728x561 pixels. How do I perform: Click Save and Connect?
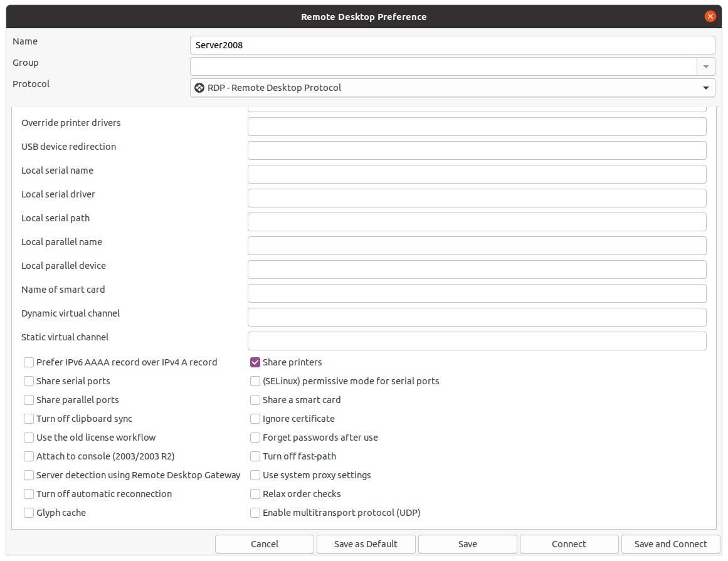click(670, 544)
